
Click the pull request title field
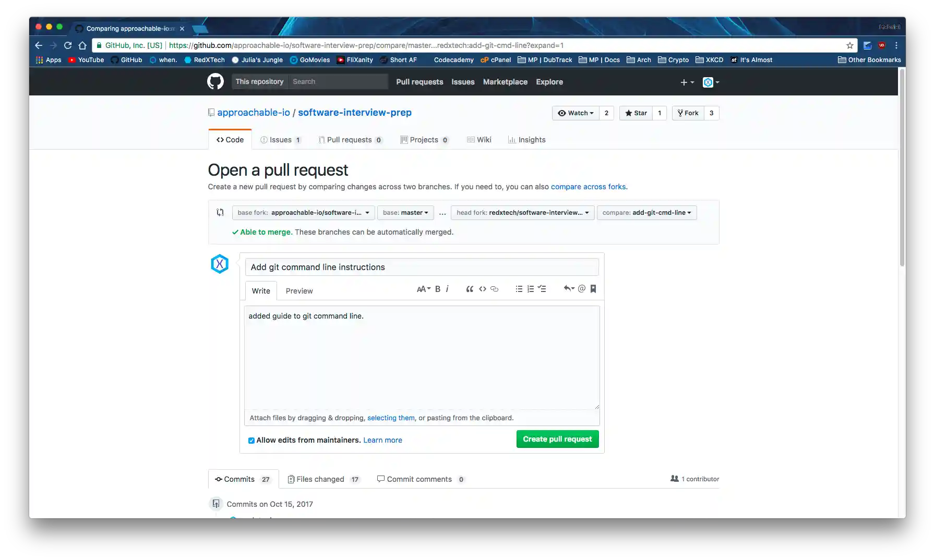pyautogui.click(x=422, y=267)
